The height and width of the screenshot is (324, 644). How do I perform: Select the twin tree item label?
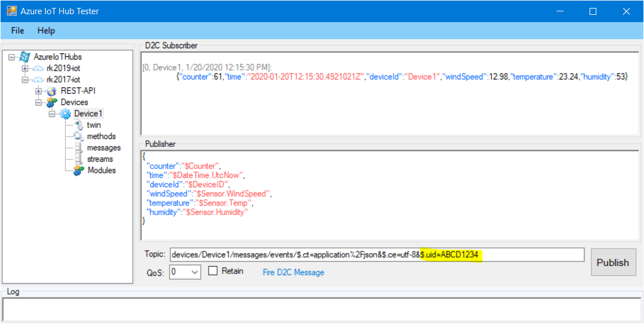(94, 125)
